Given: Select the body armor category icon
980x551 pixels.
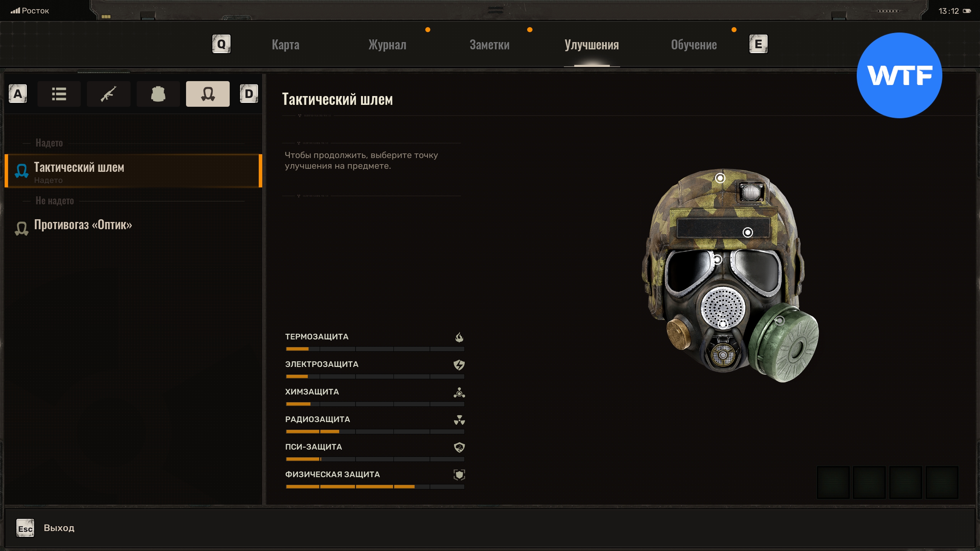Looking at the screenshot, I should coord(158,94).
